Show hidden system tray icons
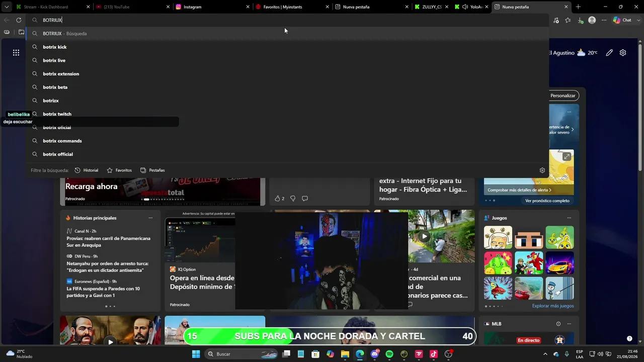 545,354
